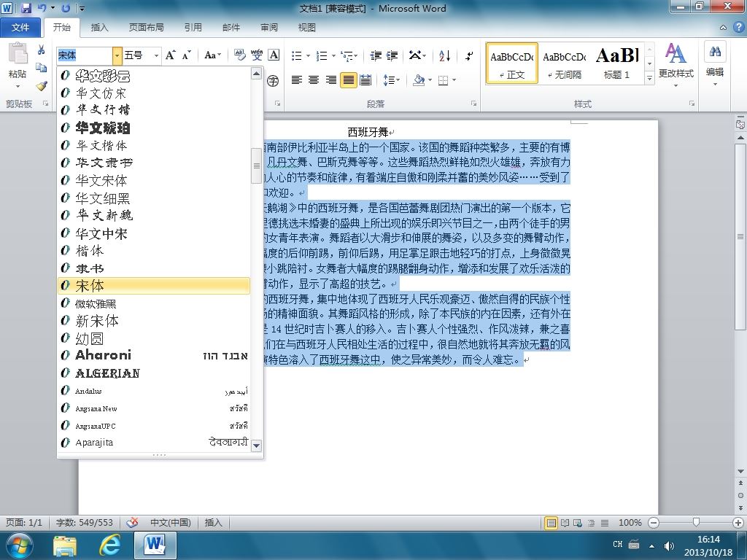This screenshot has height=560, width=747.
Task: Open the 文件 tab
Action: point(20,28)
